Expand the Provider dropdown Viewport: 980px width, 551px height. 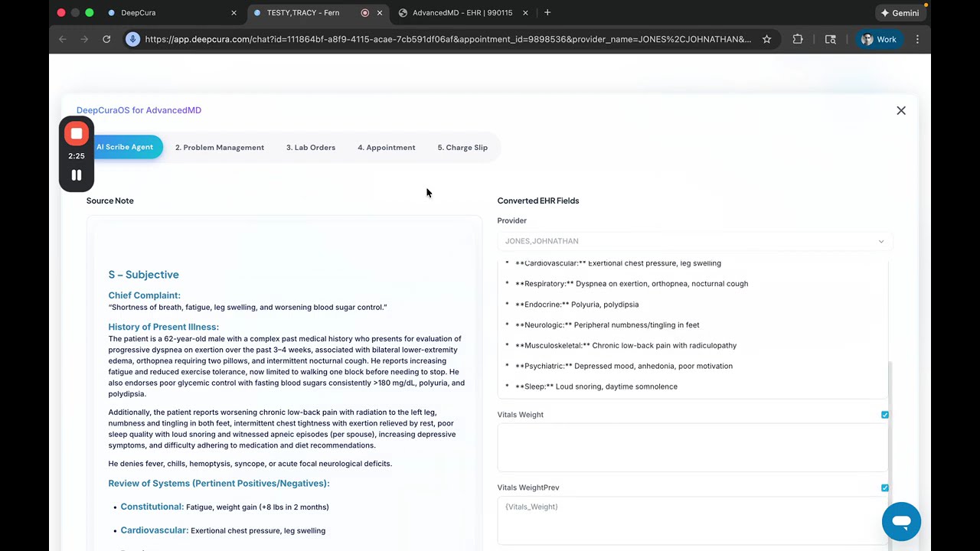pyautogui.click(x=695, y=241)
